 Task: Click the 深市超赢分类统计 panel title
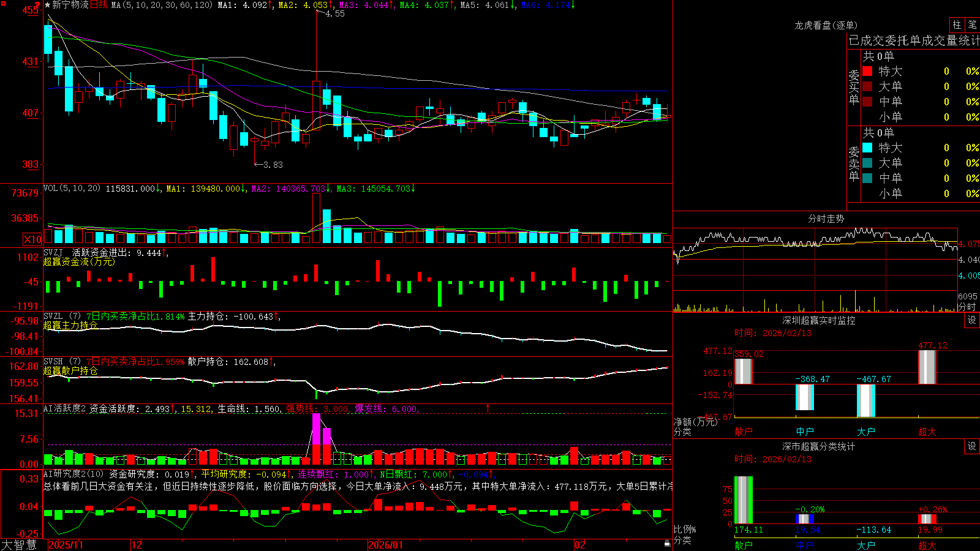(819, 446)
